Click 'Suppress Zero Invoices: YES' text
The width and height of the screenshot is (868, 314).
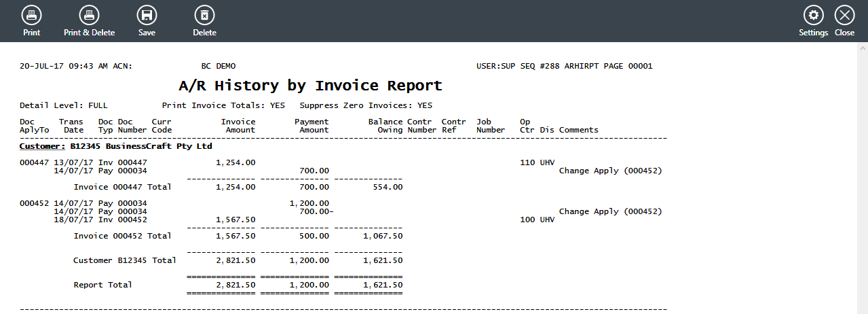pyautogui.click(x=366, y=105)
